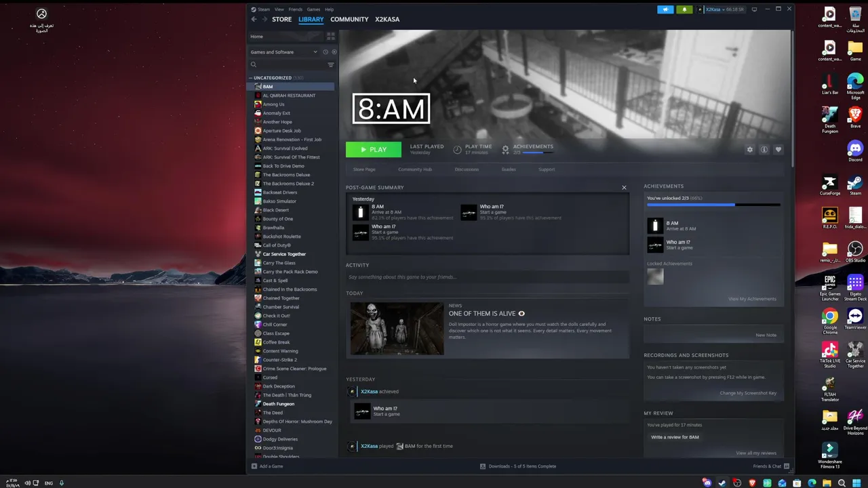Open OBS Studio desktop shortcut
868x488 pixels.
[x=855, y=252]
